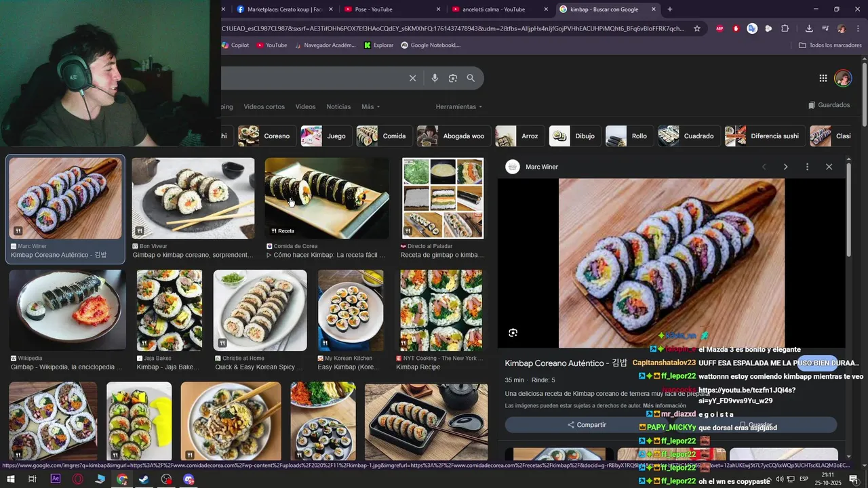The image size is (868, 488).
Task: Switch to the ancelotti calma YouTube tab
Action: (500, 9)
